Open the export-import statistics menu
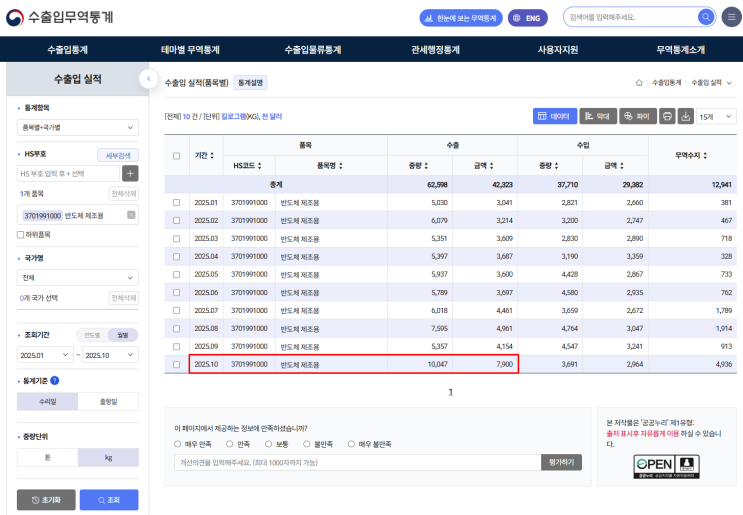 pos(67,50)
